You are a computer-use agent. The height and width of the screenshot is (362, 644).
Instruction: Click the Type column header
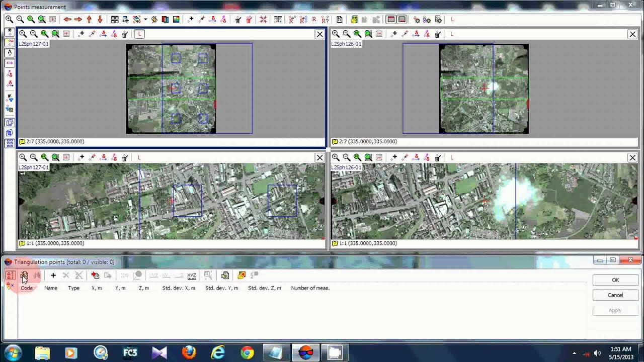(74, 288)
